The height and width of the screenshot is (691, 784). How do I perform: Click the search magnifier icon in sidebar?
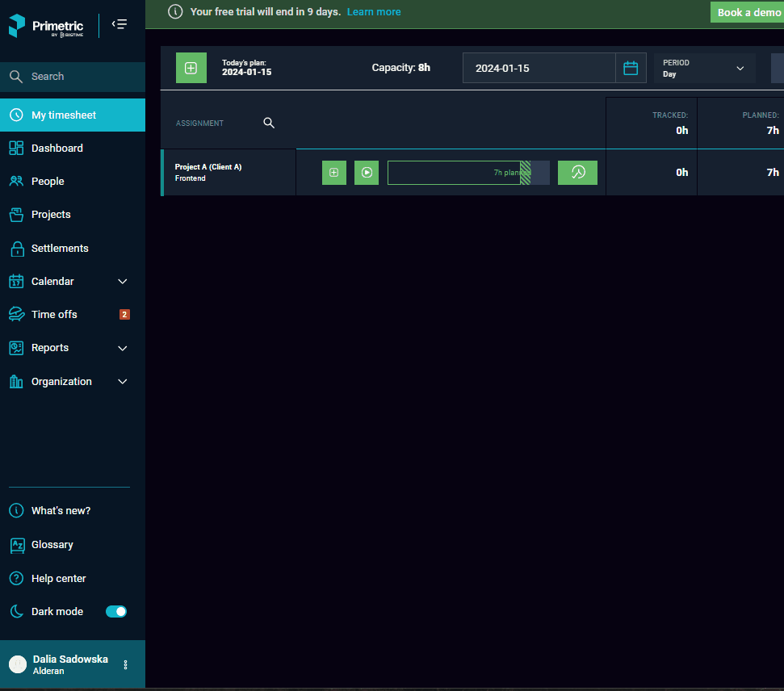pyautogui.click(x=16, y=77)
